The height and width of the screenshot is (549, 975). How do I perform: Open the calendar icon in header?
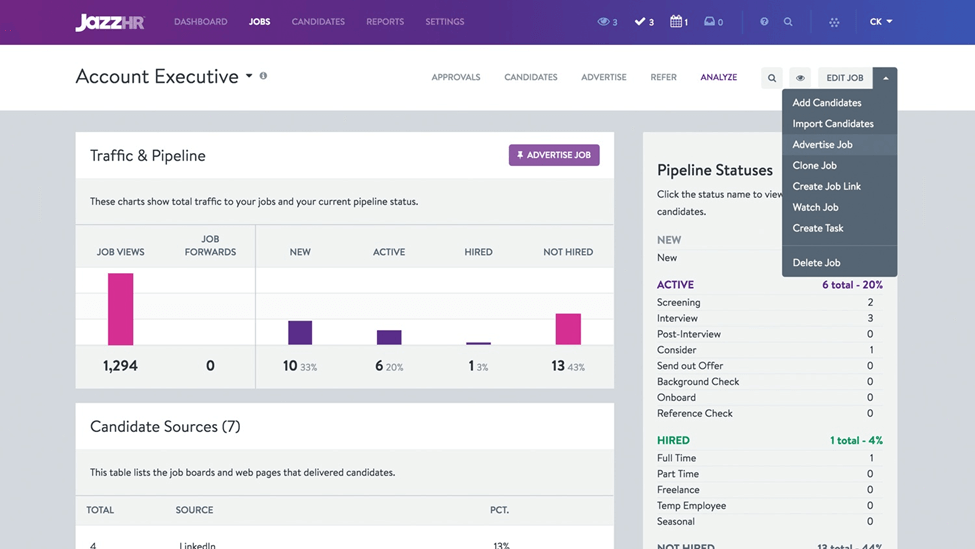point(676,22)
